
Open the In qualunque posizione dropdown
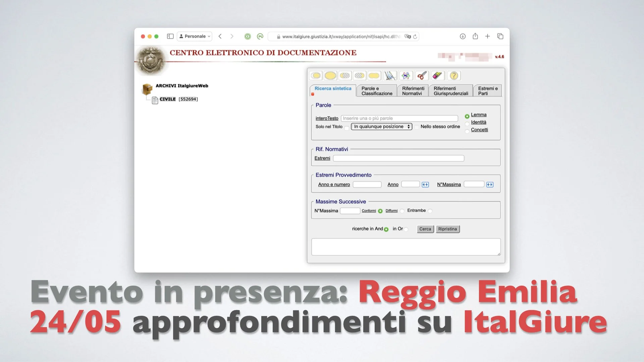tap(381, 127)
